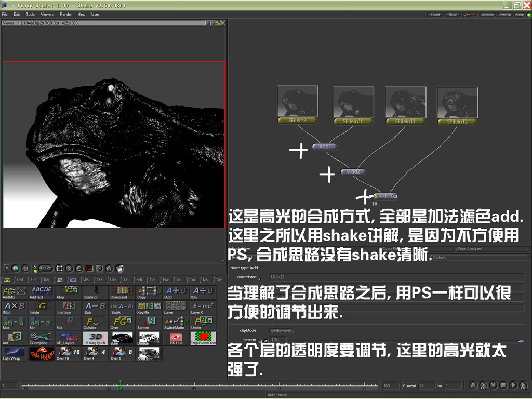Image resolution: width=532 pixels, height=399 pixels.
Task: Click the always update mode button
Action: pos(505,15)
